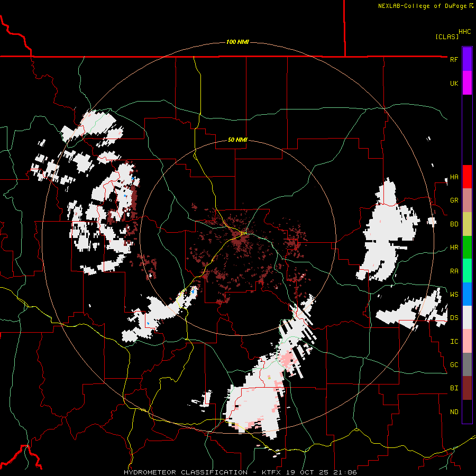Click the RA legend label
476x476 pixels.
point(454,271)
